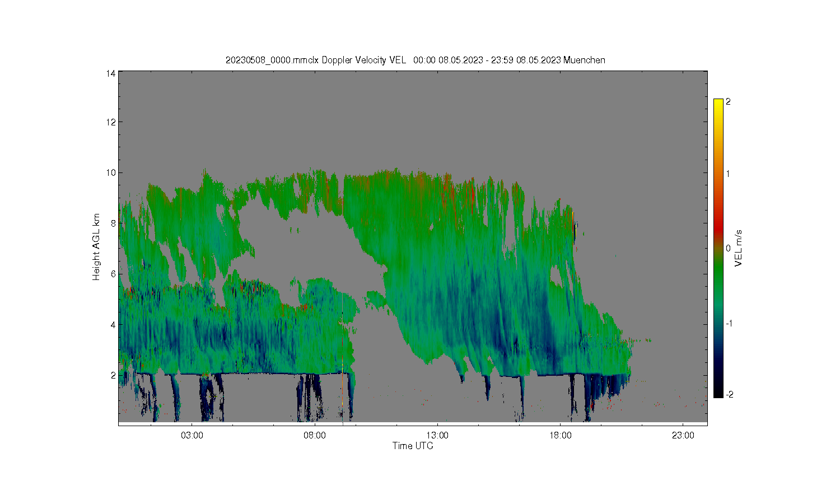Click the date range '00:00 08.05.2023' in title

pyautogui.click(x=448, y=60)
